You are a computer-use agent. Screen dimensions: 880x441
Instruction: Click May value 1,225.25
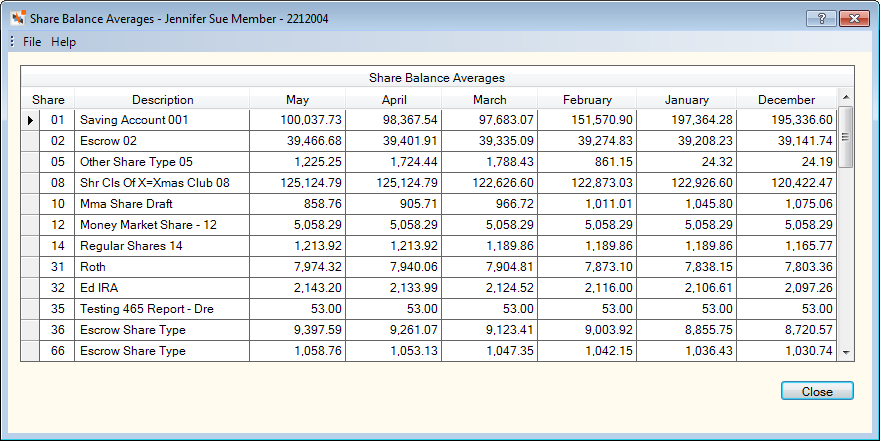pos(297,162)
